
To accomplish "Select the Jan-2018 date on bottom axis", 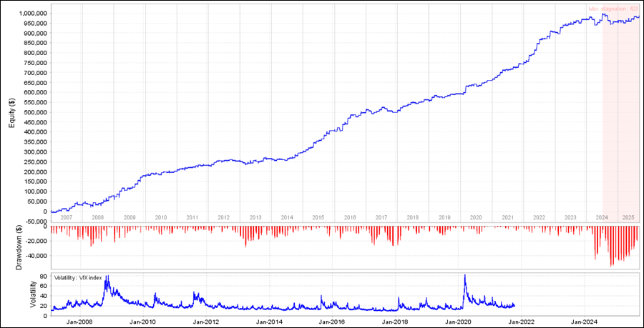I will pyautogui.click(x=395, y=322).
